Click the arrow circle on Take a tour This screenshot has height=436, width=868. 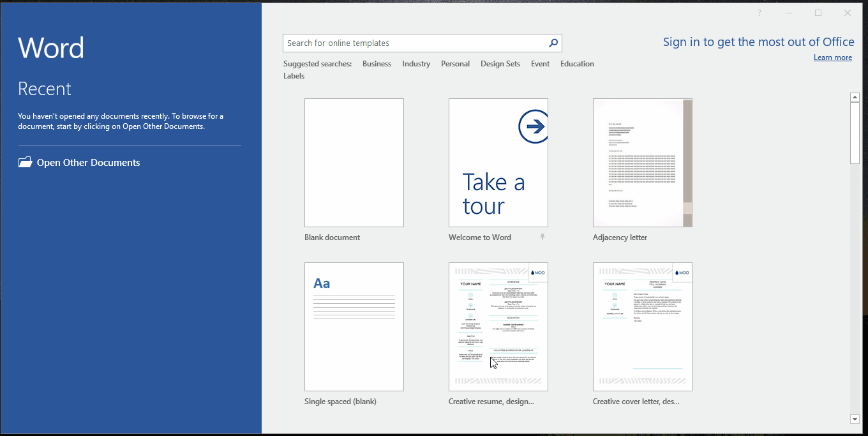534,126
